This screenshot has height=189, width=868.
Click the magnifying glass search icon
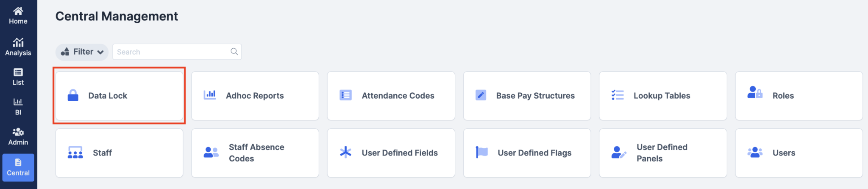coord(234,52)
